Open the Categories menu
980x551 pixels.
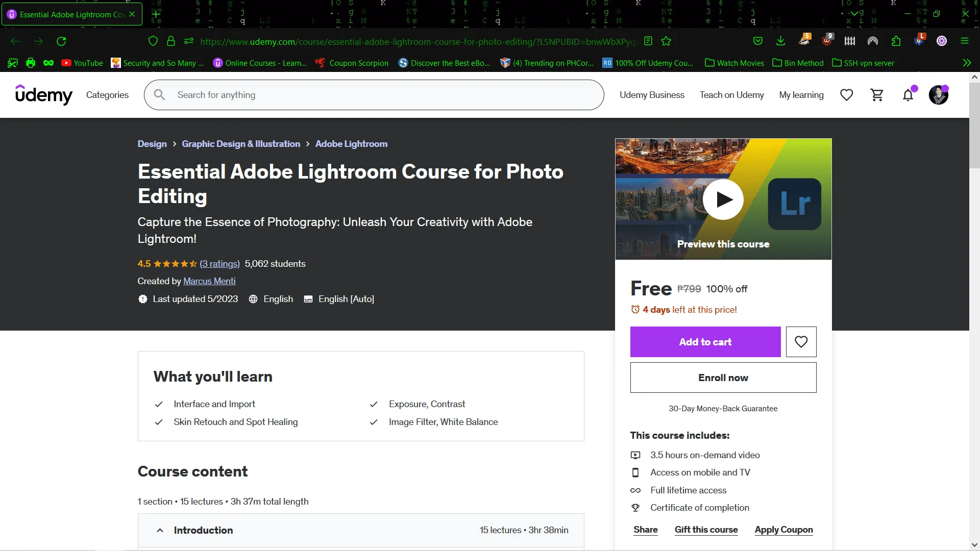click(107, 95)
